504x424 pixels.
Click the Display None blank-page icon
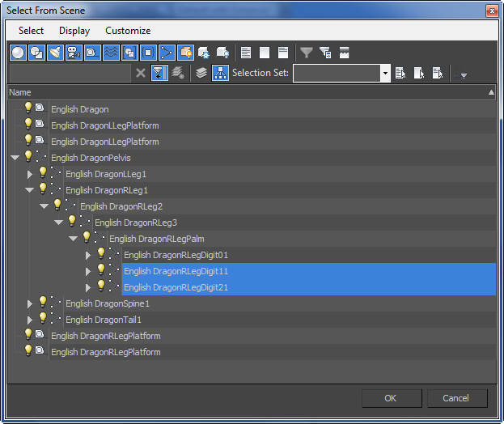coord(265,53)
